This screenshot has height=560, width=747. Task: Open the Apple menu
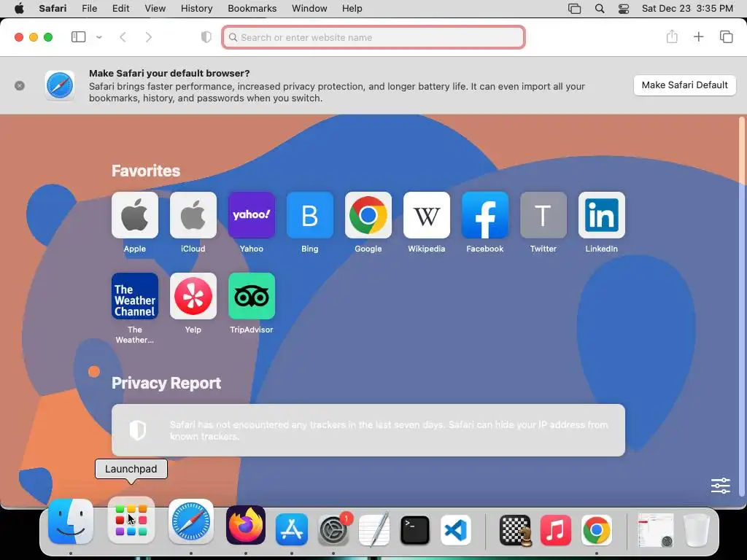point(19,9)
